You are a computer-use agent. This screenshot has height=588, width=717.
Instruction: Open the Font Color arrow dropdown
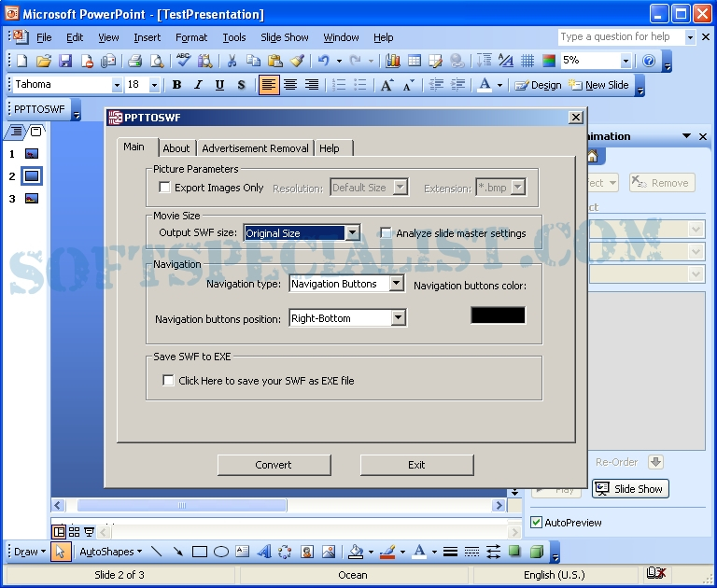point(499,85)
